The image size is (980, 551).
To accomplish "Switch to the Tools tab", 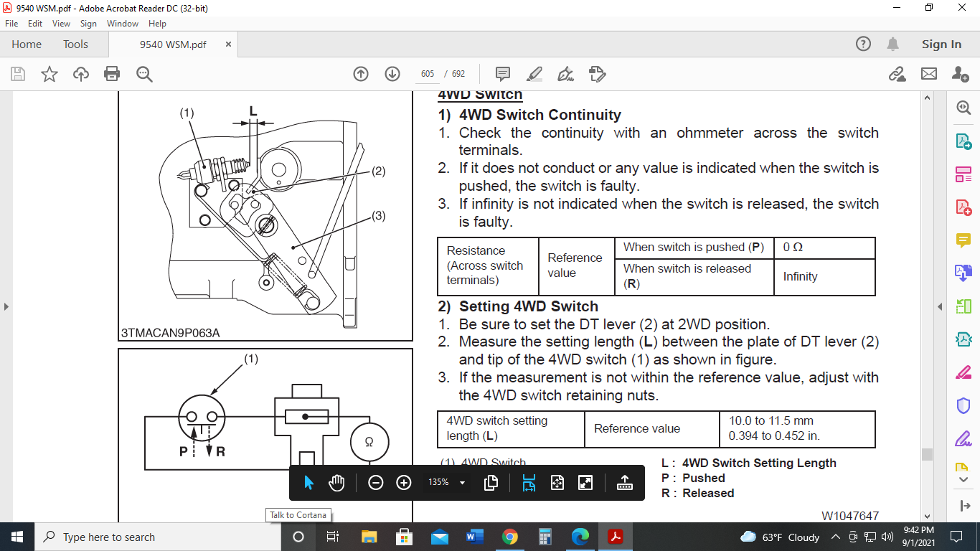I will click(75, 44).
